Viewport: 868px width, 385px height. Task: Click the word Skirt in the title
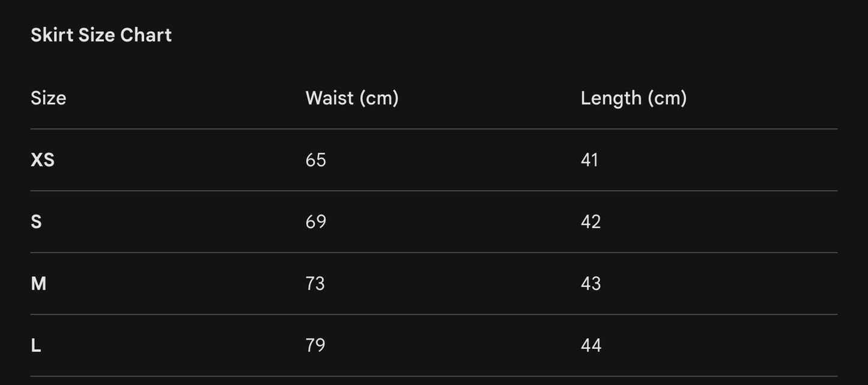[x=52, y=35]
